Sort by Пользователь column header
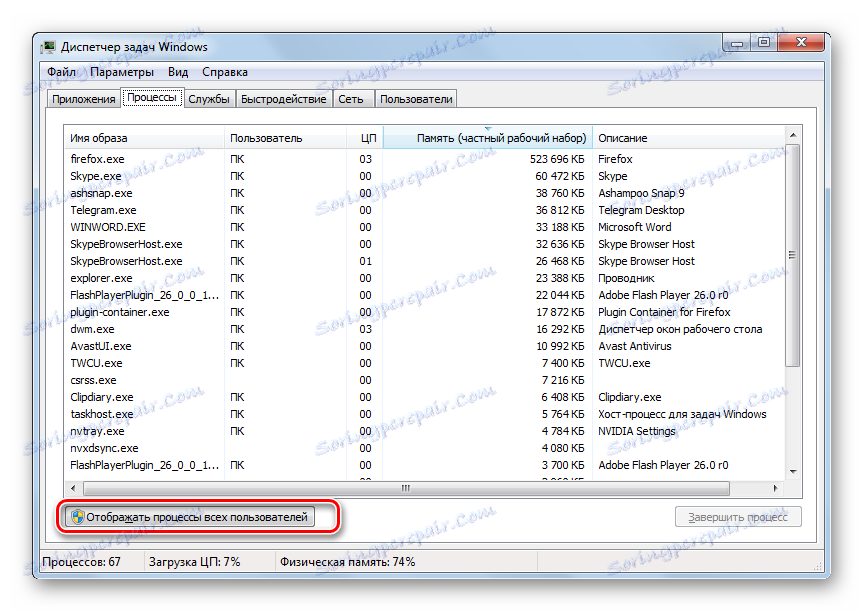 (x=285, y=138)
